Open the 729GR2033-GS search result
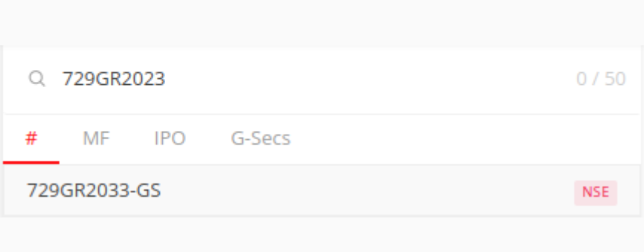This screenshot has height=252, width=644. click(321, 190)
